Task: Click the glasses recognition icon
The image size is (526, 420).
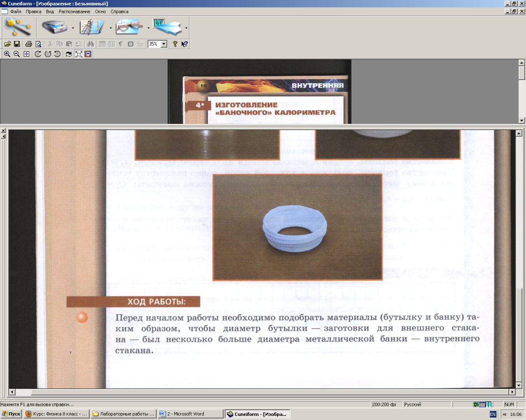Action: tap(129, 27)
